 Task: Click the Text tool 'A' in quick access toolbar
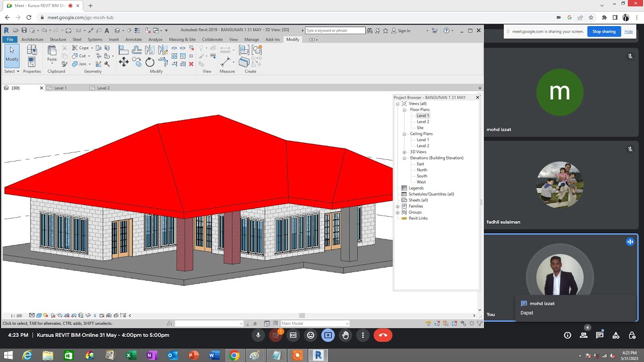[107, 31]
